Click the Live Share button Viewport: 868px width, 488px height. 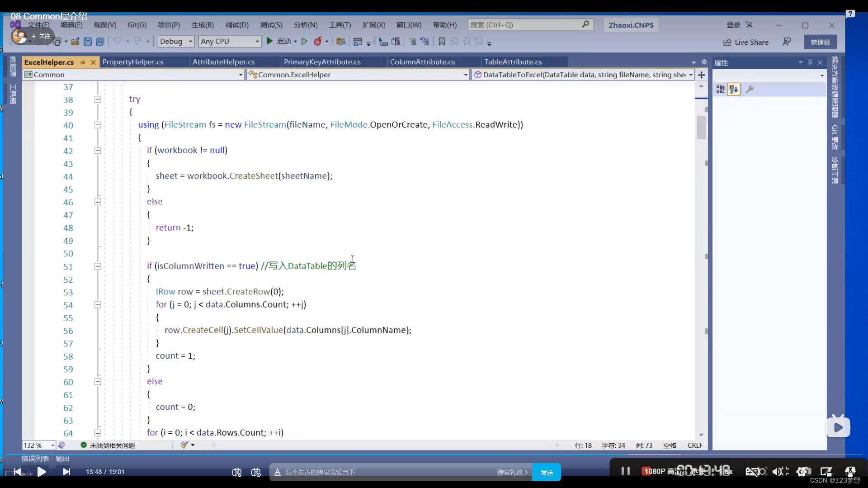pos(746,42)
